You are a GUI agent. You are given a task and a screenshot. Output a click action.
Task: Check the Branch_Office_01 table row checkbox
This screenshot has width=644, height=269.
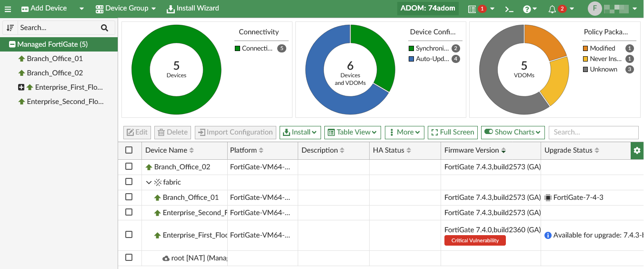coord(129,197)
